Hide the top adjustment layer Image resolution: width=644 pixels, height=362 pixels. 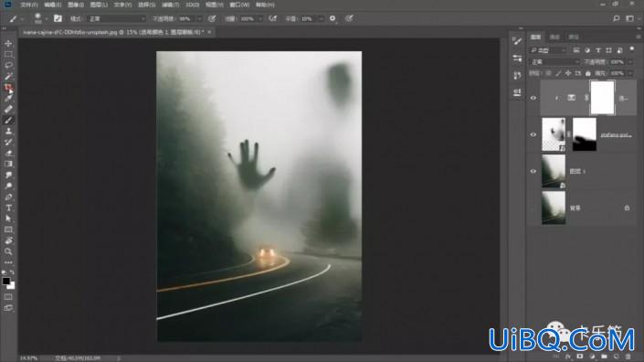click(x=533, y=98)
